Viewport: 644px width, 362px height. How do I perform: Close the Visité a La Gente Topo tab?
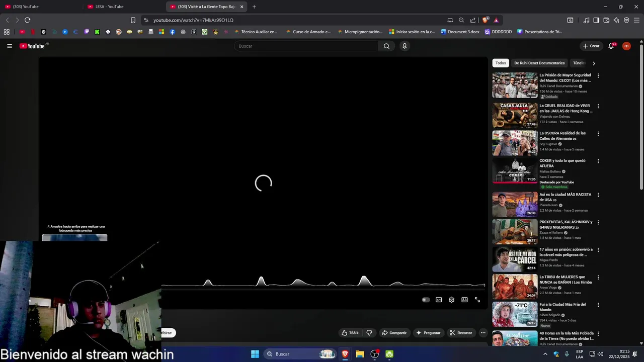(242, 7)
